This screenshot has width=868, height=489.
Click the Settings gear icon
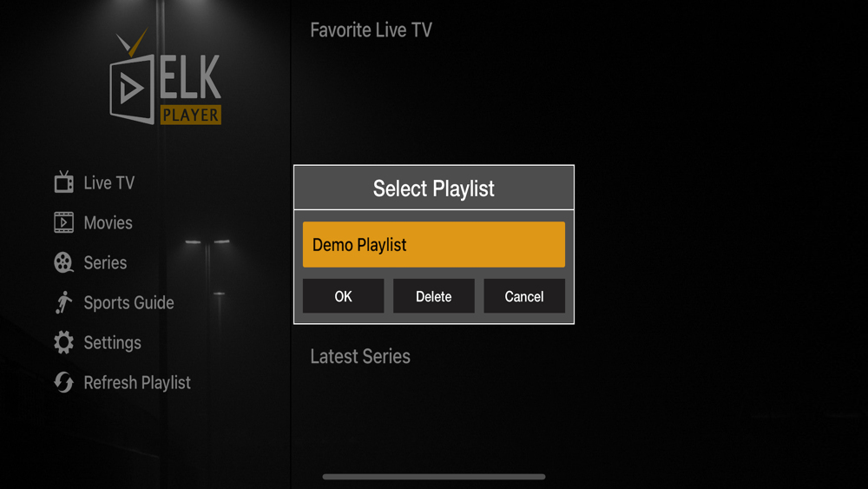click(x=63, y=342)
